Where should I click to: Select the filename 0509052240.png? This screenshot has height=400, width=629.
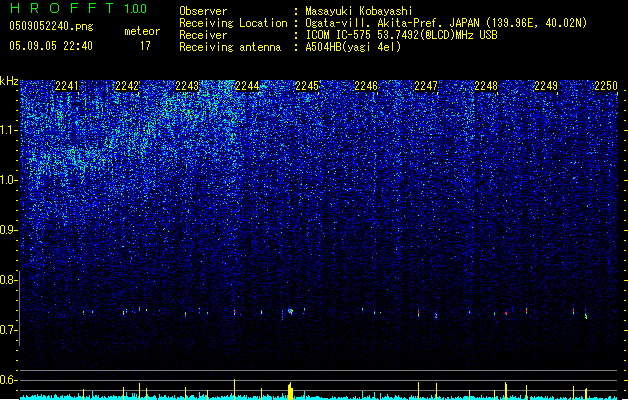(51, 26)
